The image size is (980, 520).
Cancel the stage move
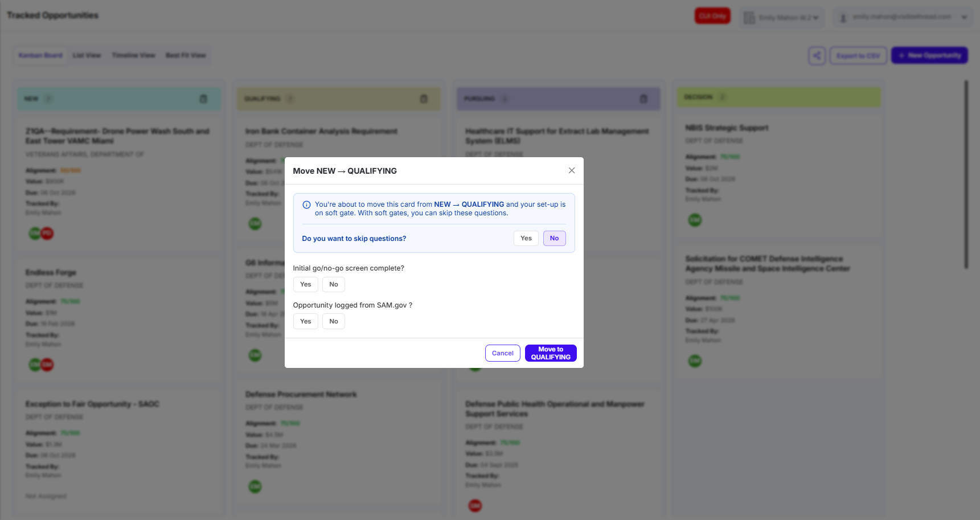pyautogui.click(x=503, y=353)
